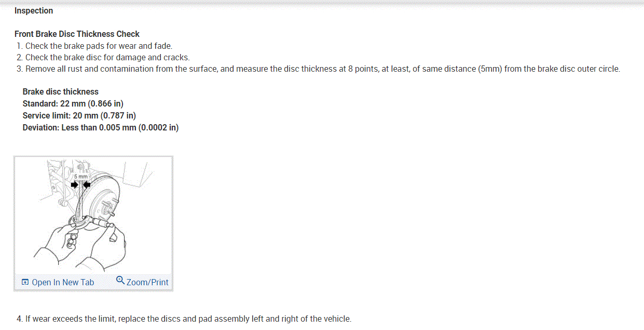644x330 pixels.
Task: Open the diagram via Open In New Tab link
Action: tap(63, 282)
